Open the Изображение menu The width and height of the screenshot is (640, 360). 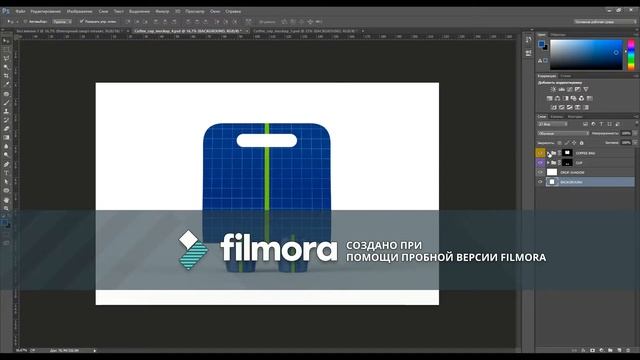point(80,11)
